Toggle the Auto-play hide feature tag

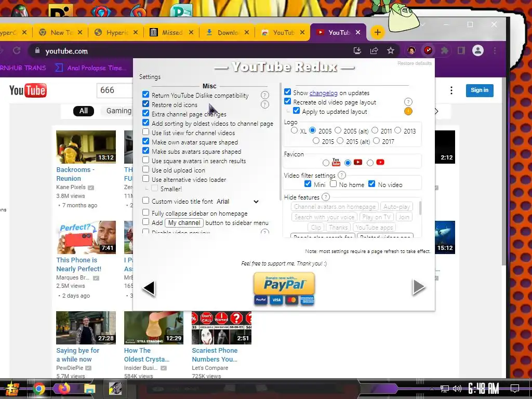pyautogui.click(x=396, y=207)
